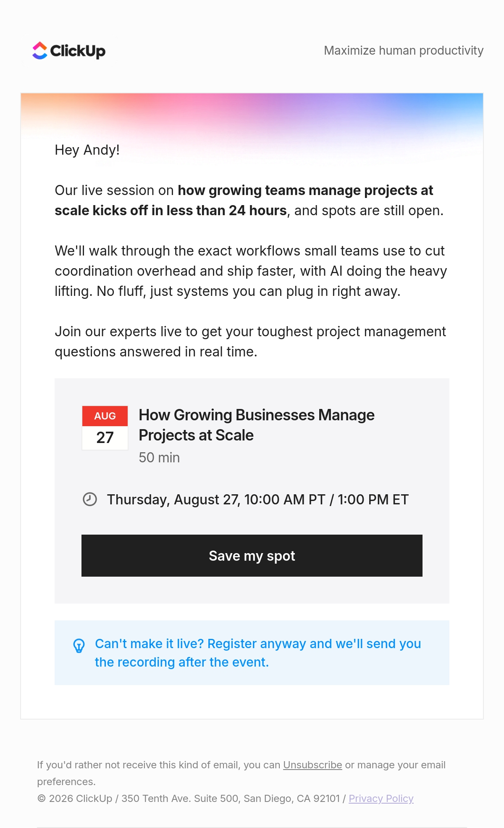Click the Hey Andy! greeting
The width and height of the screenshot is (504, 828).
[87, 150]
